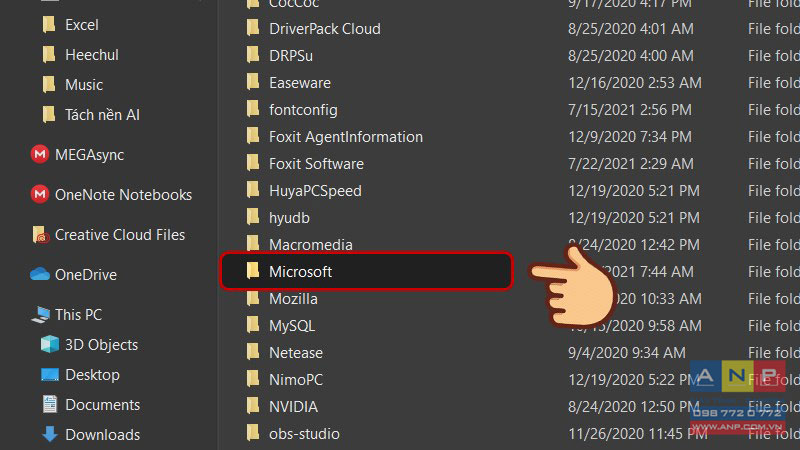Select the Easeware folder name

coord(300,83)
